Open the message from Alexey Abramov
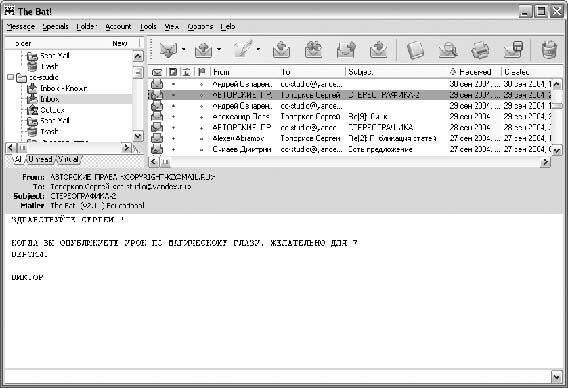 pos(351,138)
